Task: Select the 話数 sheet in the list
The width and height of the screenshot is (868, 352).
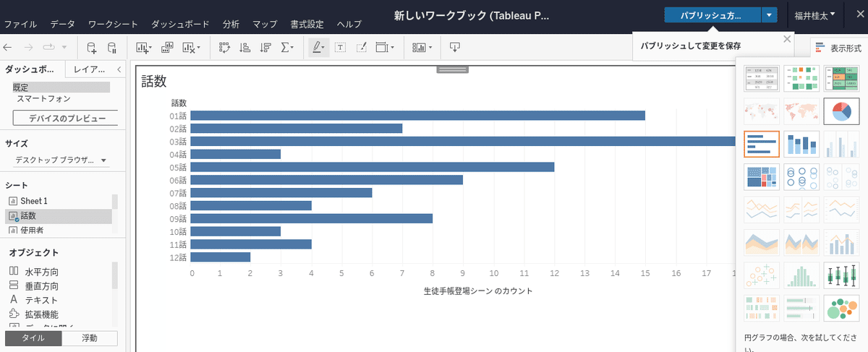Action: click(59, 215)
